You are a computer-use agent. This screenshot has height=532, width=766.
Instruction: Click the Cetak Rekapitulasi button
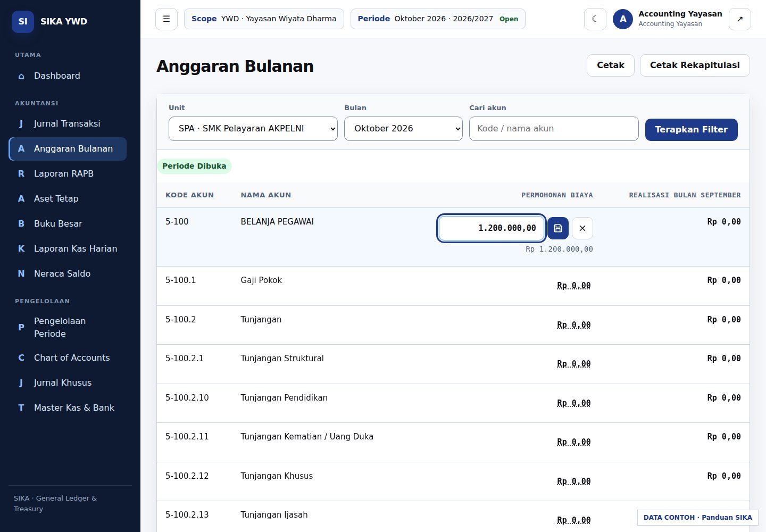click(x=695, y=65)
